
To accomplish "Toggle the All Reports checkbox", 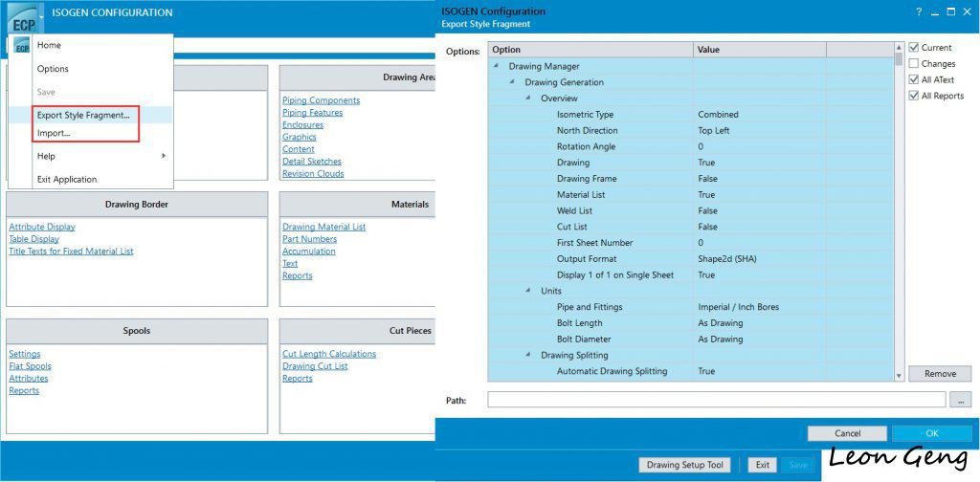I will coord(914,97).
